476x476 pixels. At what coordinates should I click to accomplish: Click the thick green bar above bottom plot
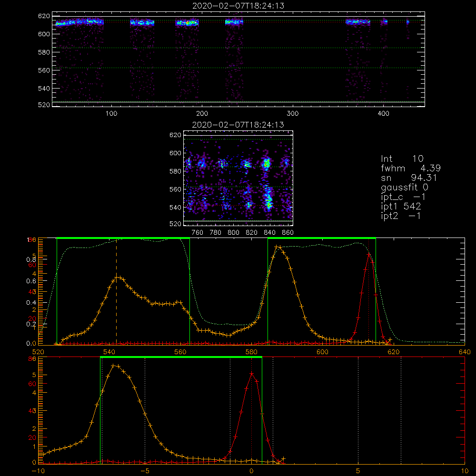[181, 357]
